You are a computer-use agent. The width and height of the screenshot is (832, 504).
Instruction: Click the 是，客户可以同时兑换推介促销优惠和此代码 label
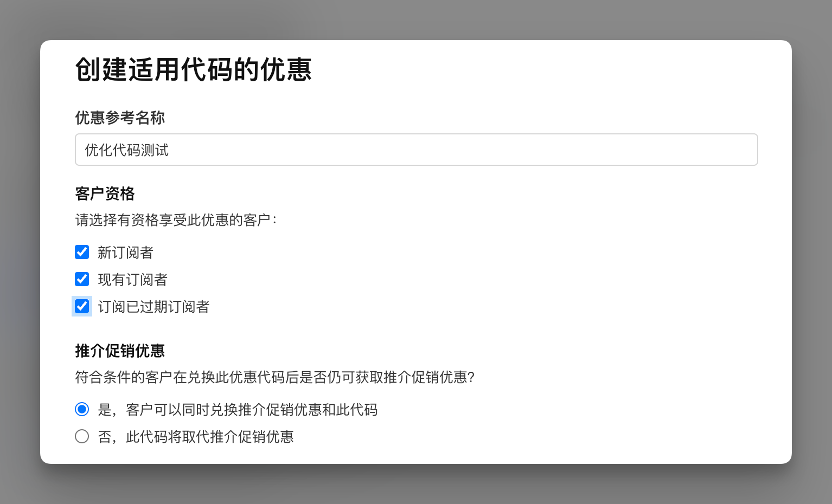238,410
